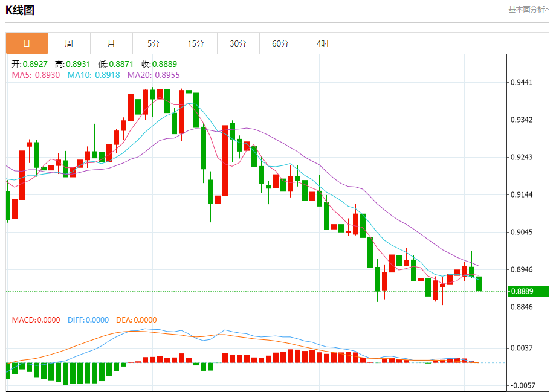
Task: Click the 0.9342 price axis label
Action: coord(521,120)
